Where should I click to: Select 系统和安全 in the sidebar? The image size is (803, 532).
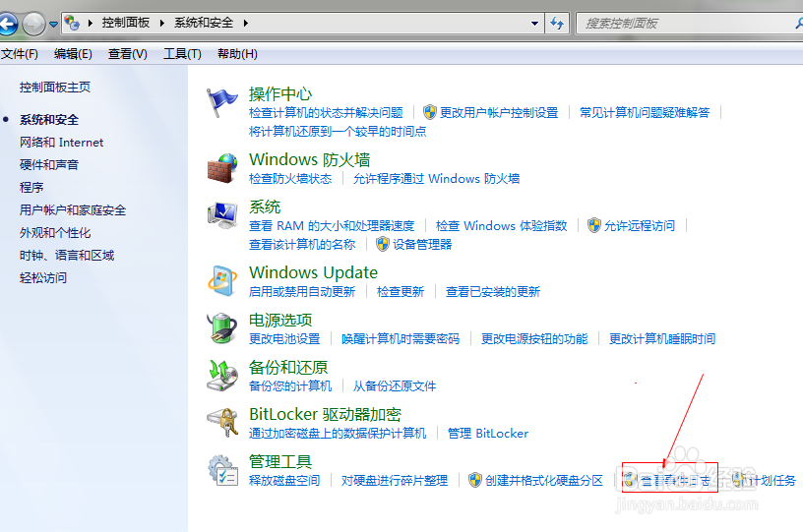(49, 120)
